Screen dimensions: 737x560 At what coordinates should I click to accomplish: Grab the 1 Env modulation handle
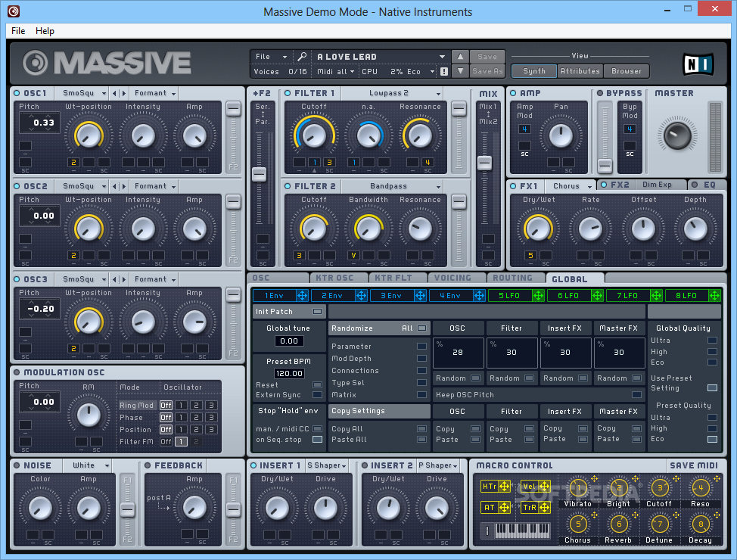(x=302, y=296)
